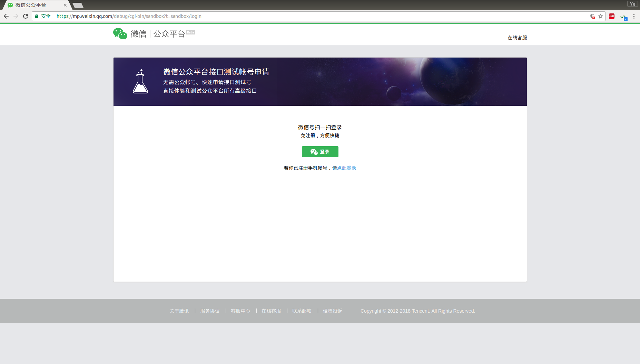The height and width of the screenshot is (364, 640).
Task: Open a new browser tab
Action: [x=78, y=5]
